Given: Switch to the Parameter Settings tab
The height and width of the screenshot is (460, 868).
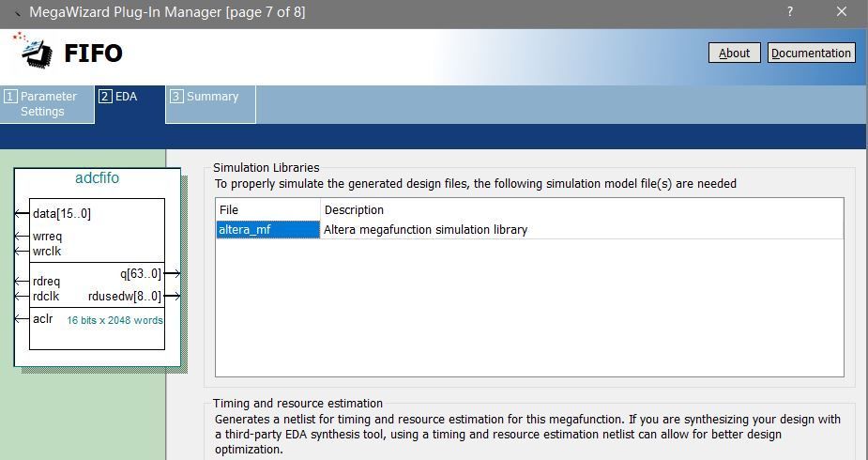Looking at the screenshot, I should [47, 103].
